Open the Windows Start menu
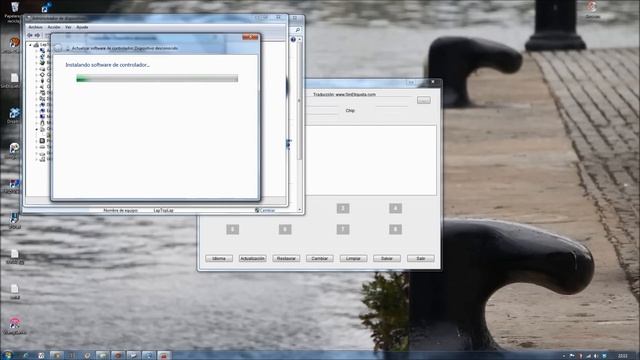Screen dimensions: 640x360 click(x=8, y=355)
